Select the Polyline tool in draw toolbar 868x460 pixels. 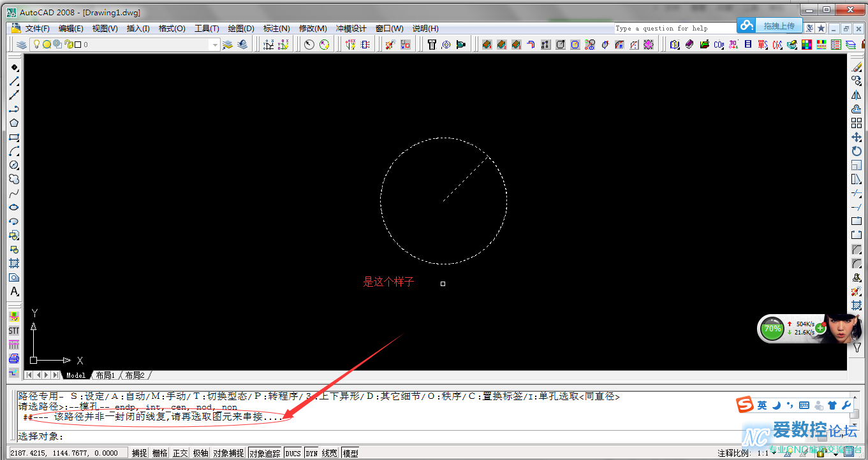(14, 109)
